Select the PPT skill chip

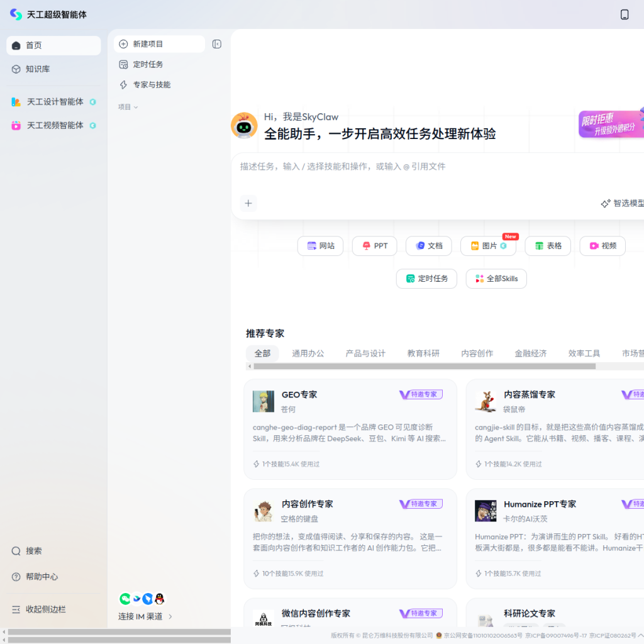click(375, 246)
